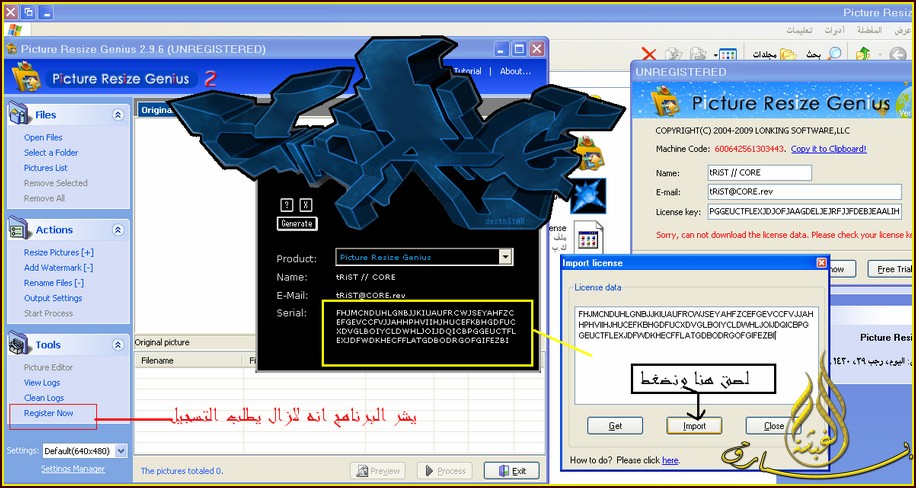Click the Back arrow in Explorer toolbar
Screen dimensions: 916x488
point(897,55)
